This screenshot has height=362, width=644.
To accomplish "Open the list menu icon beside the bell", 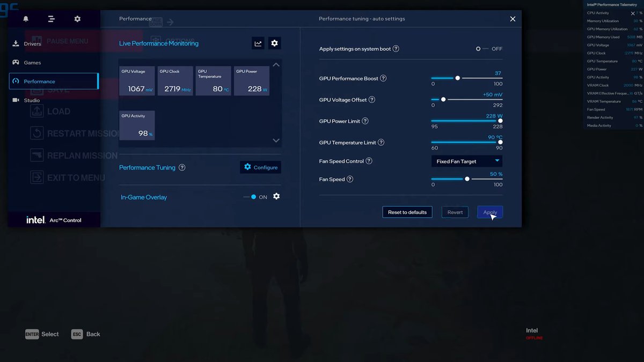I will [52, 19].
